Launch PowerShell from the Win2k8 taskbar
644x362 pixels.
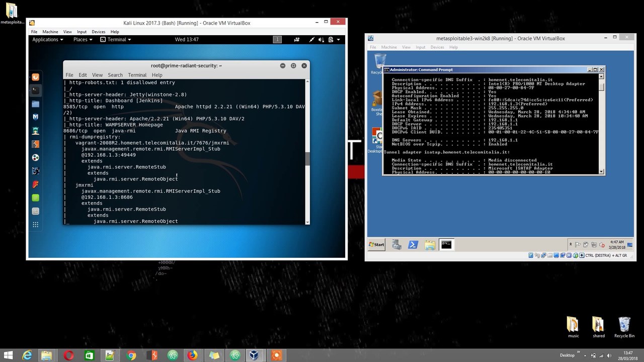pyautogui.click(x=413, y=245)
